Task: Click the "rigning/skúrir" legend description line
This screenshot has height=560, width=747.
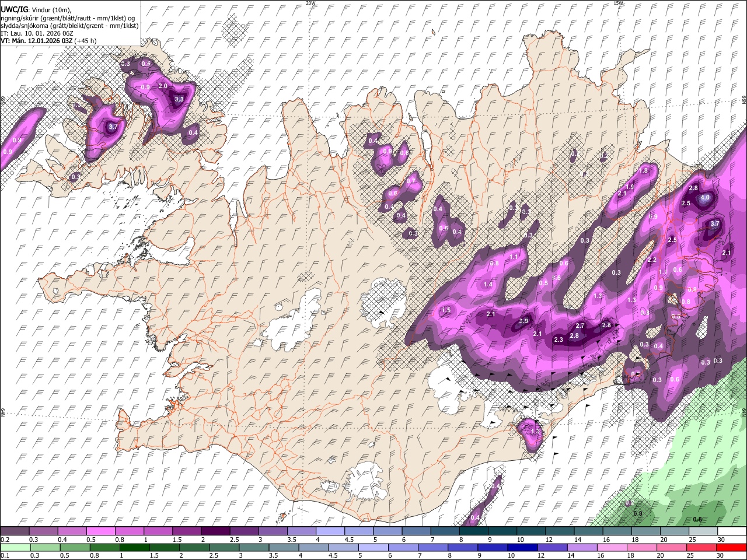Action: (x=68, y=18)
